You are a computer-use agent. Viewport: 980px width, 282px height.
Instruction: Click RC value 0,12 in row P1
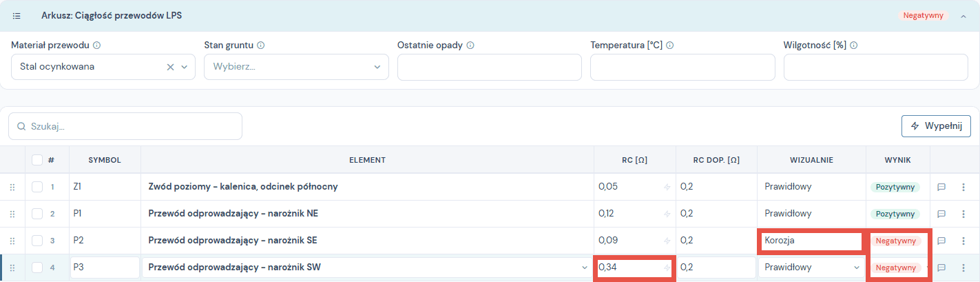pos(606,214)
